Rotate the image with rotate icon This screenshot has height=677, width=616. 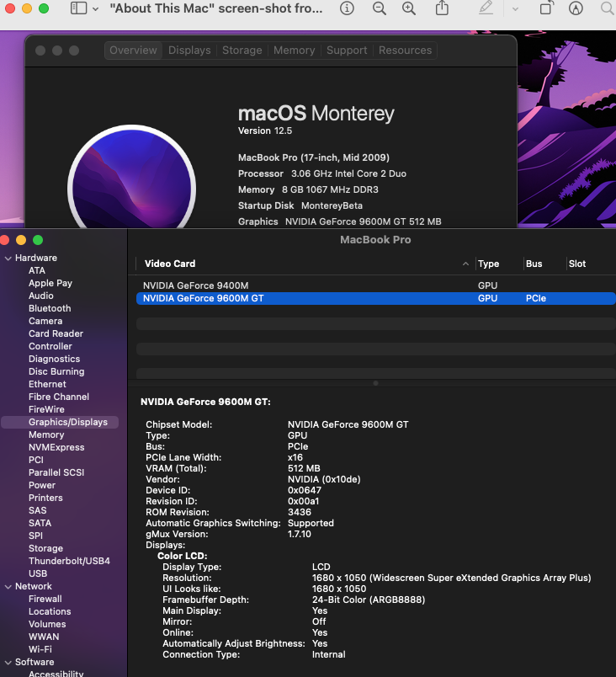tap(546, 8)
